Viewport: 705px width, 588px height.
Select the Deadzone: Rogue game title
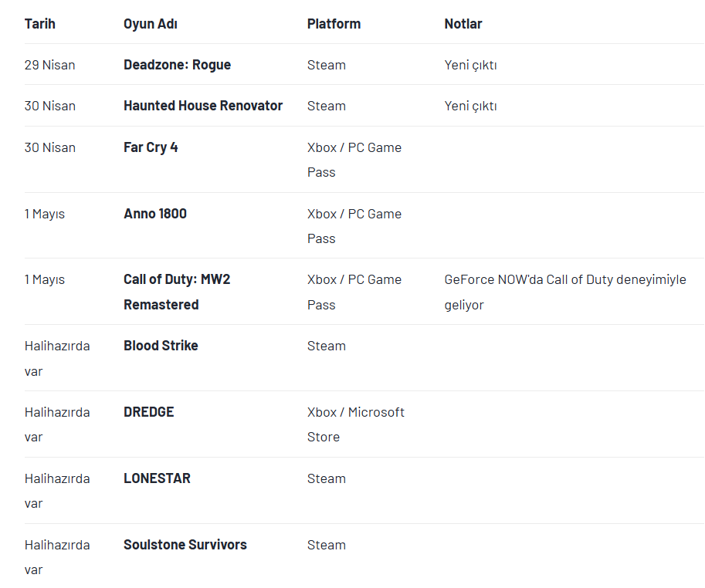click(177, 65)
